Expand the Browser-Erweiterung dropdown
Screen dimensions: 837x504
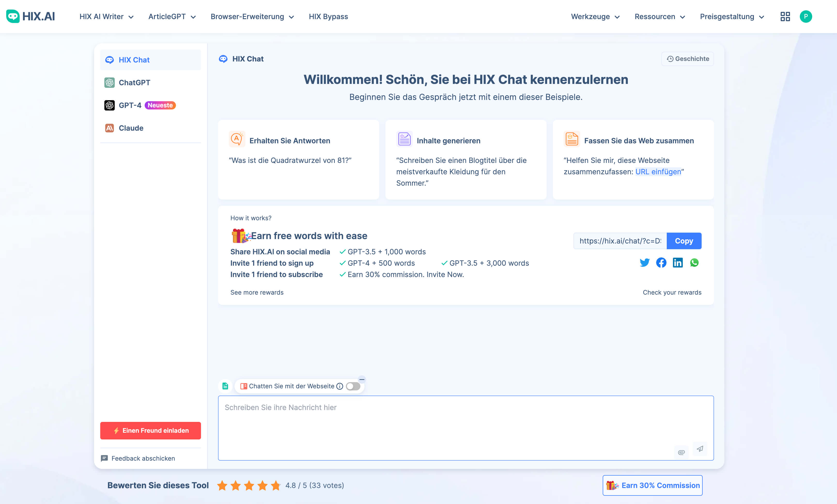(252, 17)
